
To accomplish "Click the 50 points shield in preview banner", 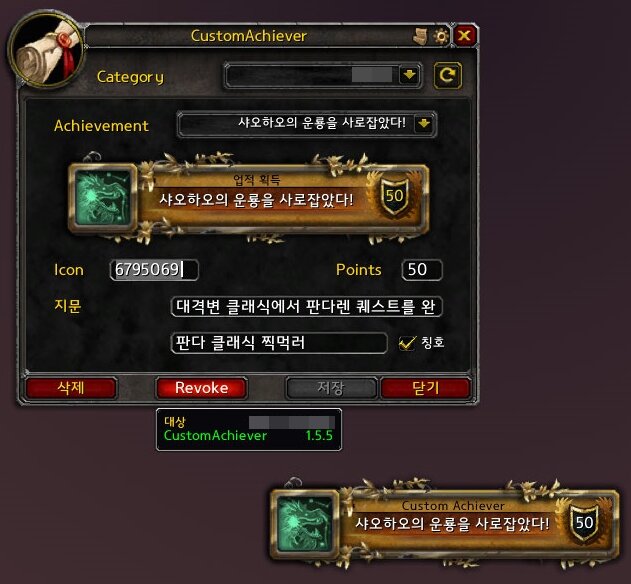I will [x=394, y=196].
